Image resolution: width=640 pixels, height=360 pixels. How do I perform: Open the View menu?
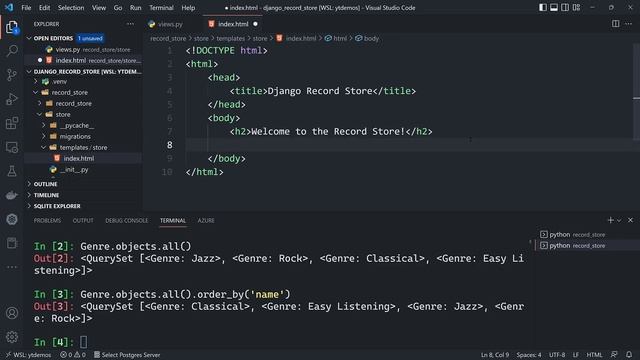tap(99, 8)
